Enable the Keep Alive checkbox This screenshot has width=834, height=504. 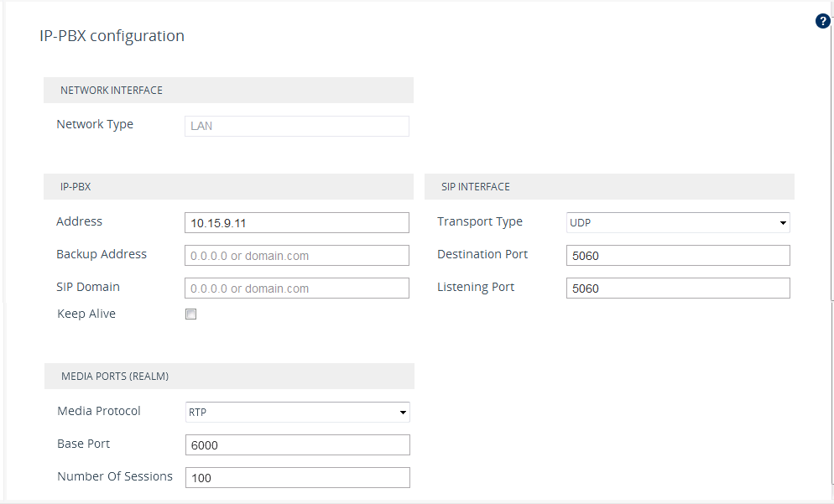(190, 314)
